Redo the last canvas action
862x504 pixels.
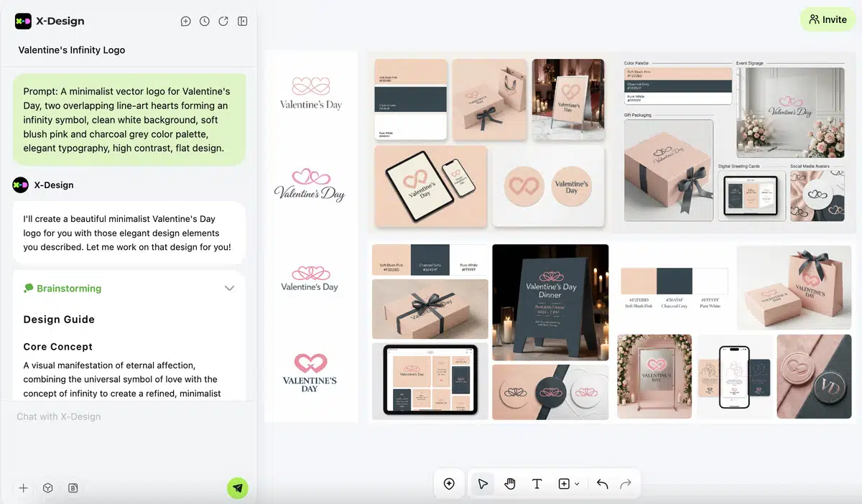pos(626,484)
